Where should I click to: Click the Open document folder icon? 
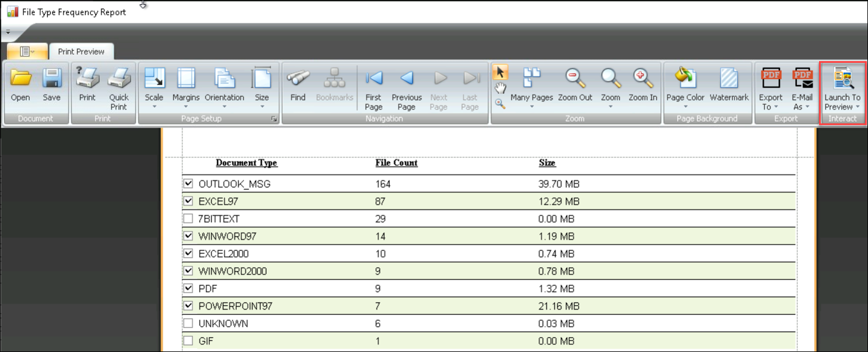click(20, 78)
